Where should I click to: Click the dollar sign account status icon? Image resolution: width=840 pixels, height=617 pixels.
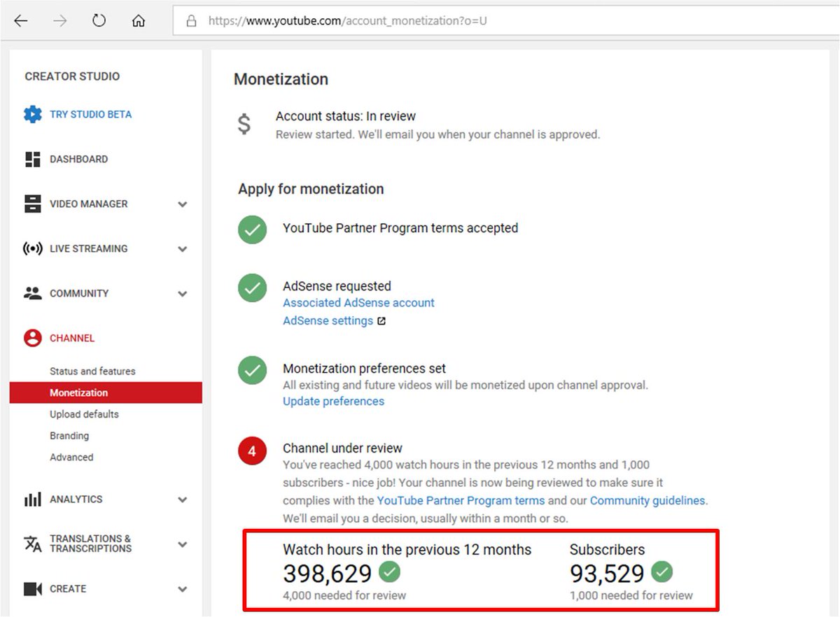coord(244,124)
